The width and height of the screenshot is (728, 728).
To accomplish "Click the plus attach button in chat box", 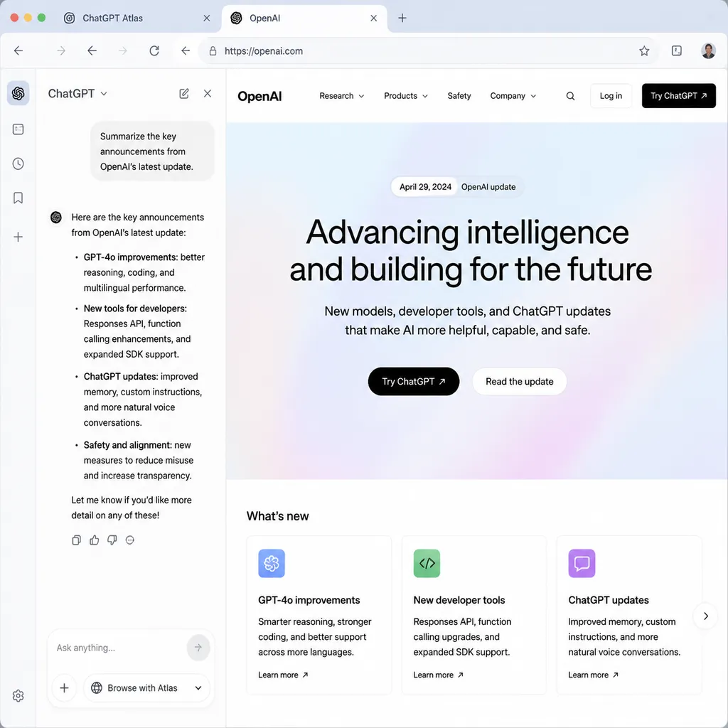I will coord(65,687).
